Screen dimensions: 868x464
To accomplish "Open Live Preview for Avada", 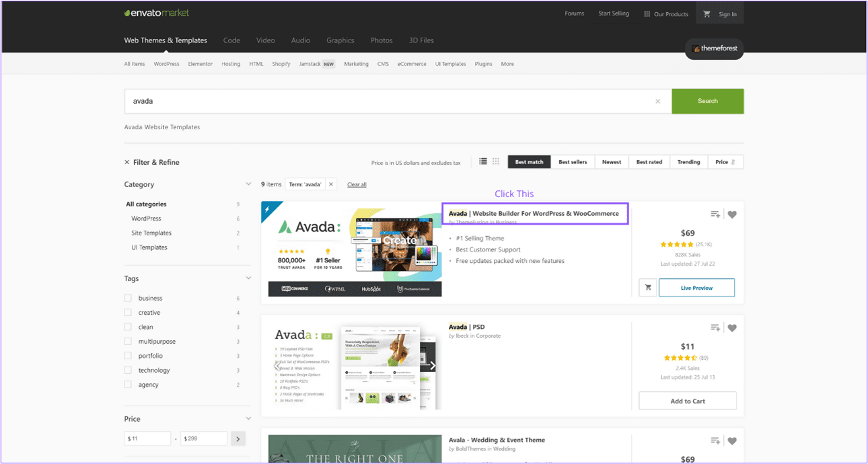I will (696, 288).
